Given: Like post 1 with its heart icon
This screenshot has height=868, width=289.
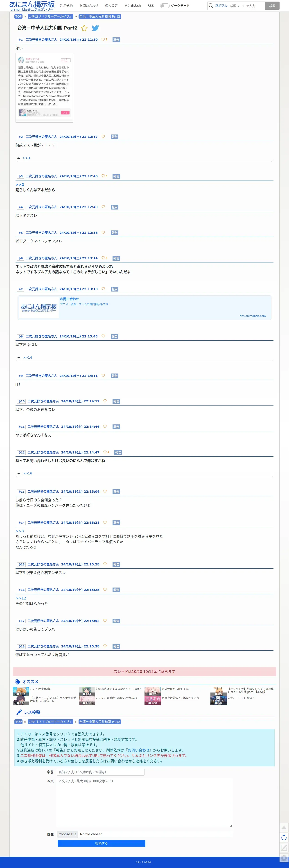Looking at the screenshot, I should click(103, 39).
